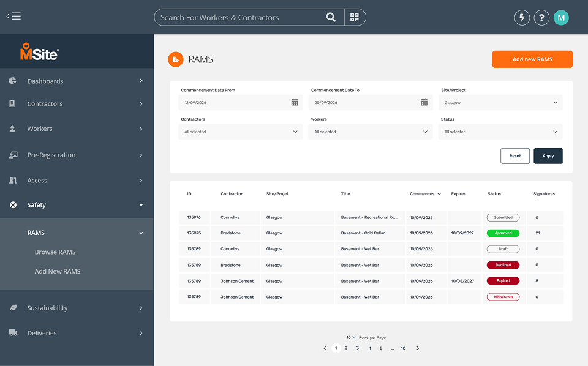Expand the Workers menu chevron
Screen dimensions: 588x366
click(141, 129)
